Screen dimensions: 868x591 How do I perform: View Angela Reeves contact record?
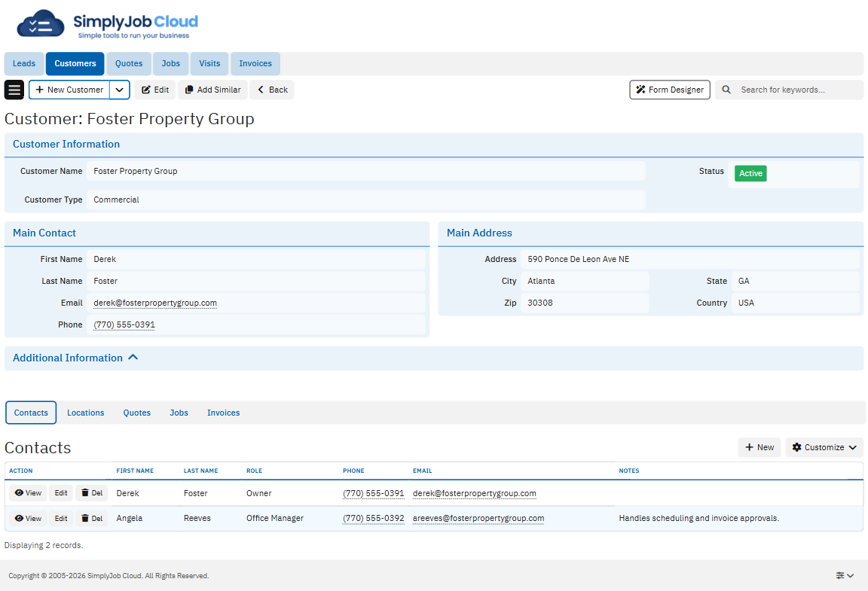coord(28,518)
